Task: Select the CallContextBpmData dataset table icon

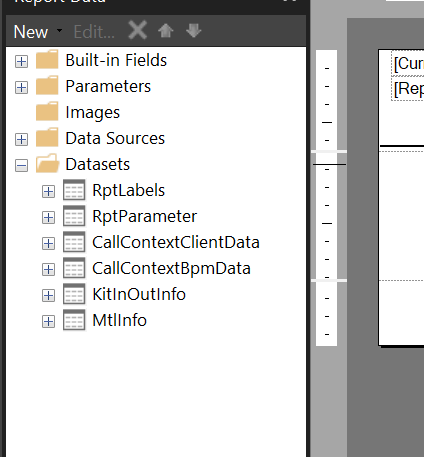Action: (74, 268)
